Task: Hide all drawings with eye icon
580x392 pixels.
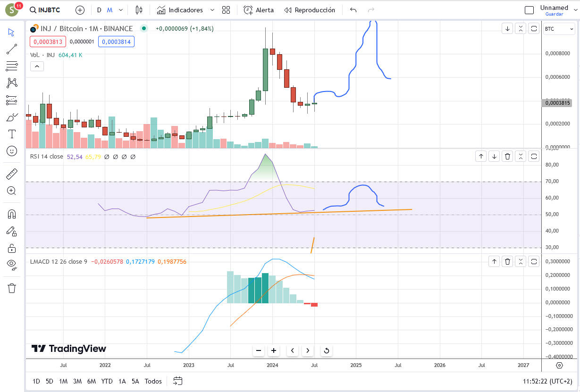Action: click(12, 265)
